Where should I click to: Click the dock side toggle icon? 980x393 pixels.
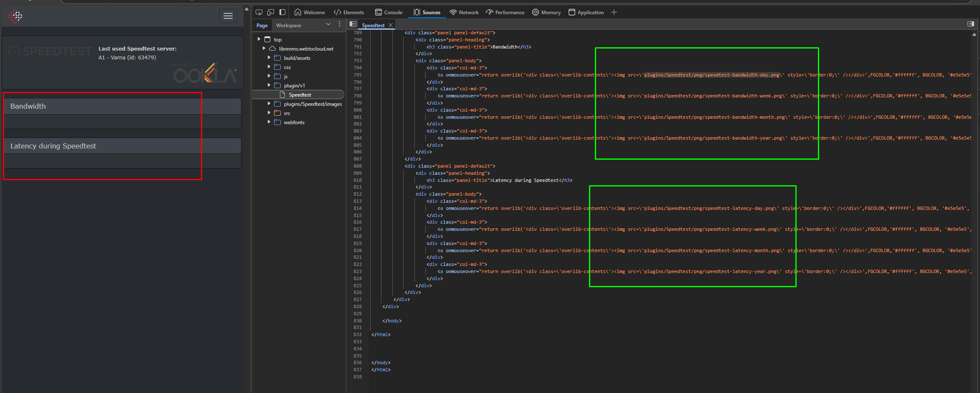click(282, 12)
